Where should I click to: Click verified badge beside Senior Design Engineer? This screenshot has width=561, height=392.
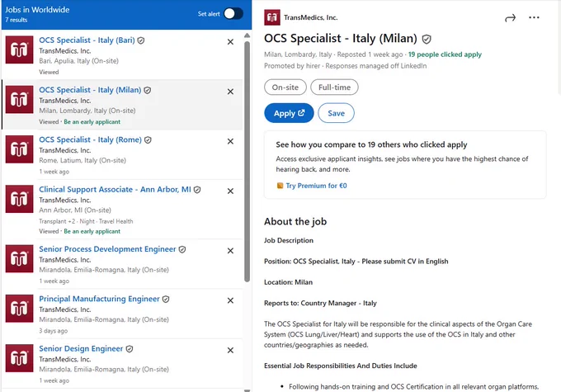click(x=130, y=349)
